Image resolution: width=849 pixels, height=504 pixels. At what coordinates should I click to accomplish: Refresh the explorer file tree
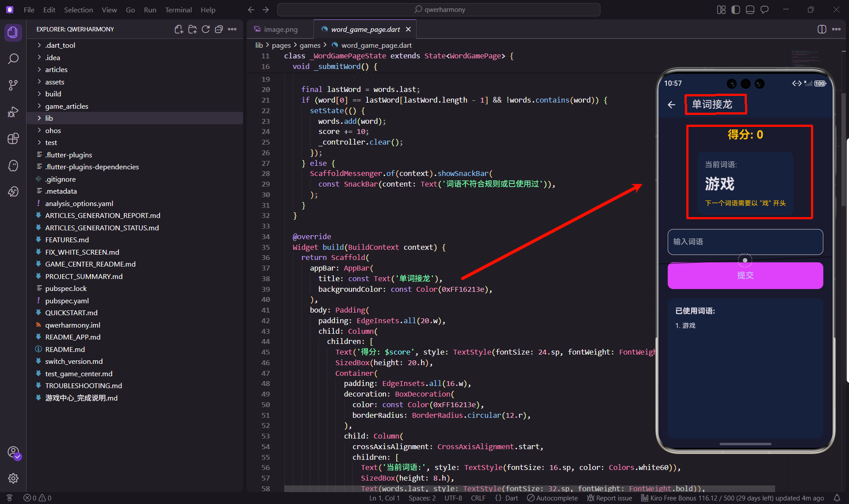(206, 29)
